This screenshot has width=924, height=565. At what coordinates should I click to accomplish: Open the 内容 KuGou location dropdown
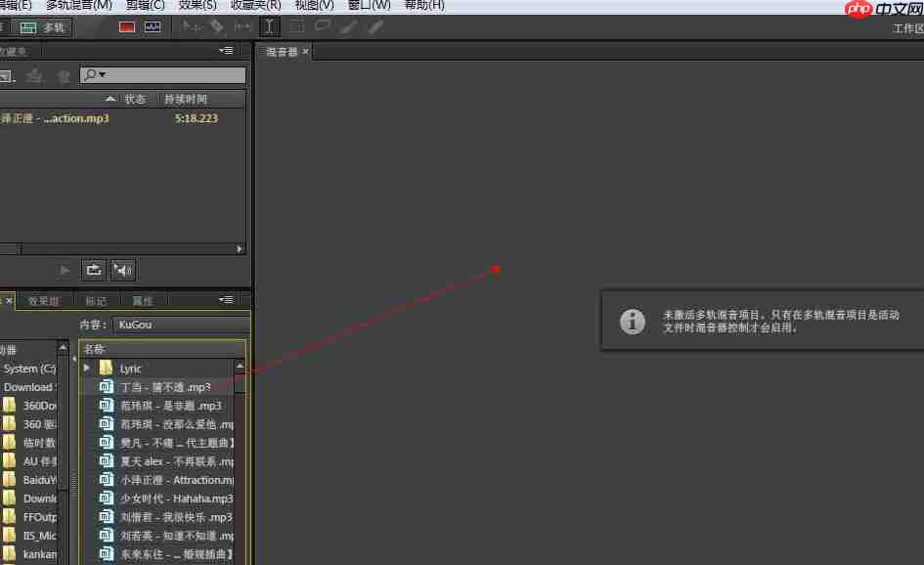point(182,325)
